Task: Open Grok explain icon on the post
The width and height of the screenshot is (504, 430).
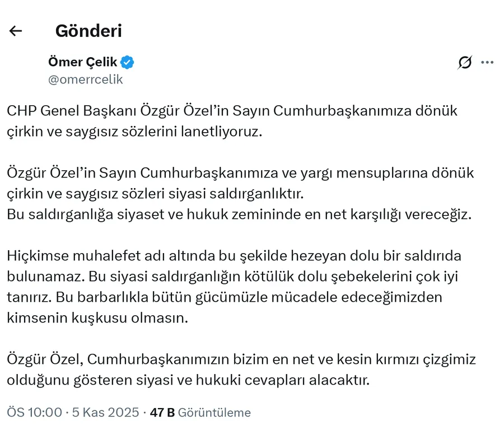Action: click(464, 63)
